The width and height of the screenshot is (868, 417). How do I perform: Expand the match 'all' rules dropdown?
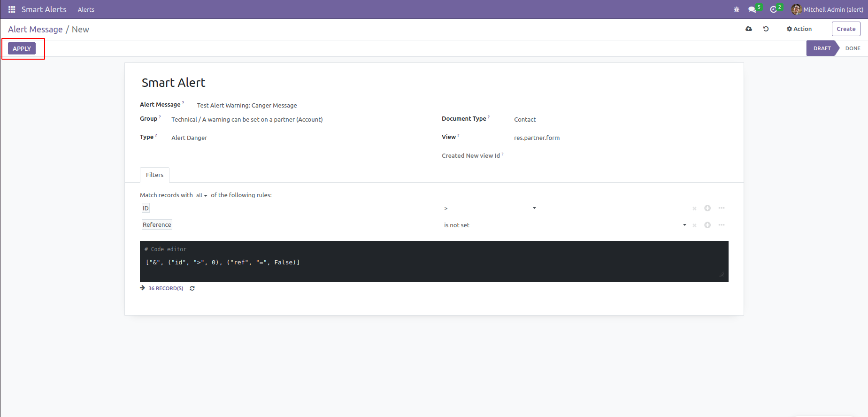[201, 195]
